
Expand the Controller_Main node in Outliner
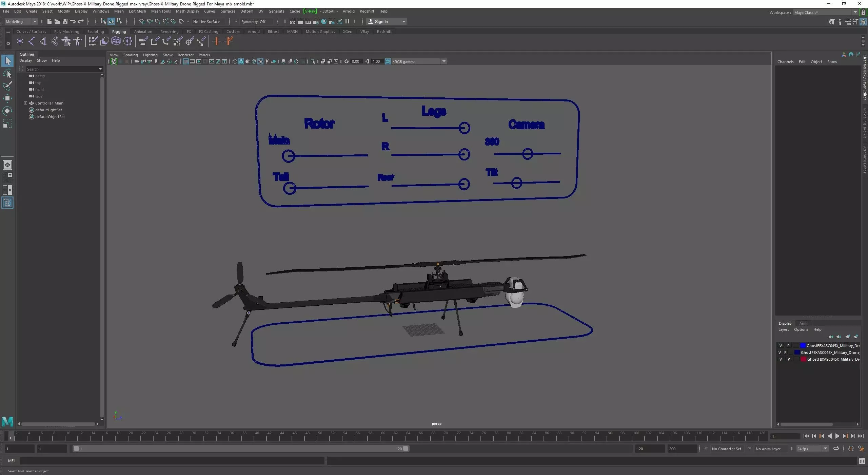pyautogui.click(x=25, y=103)
